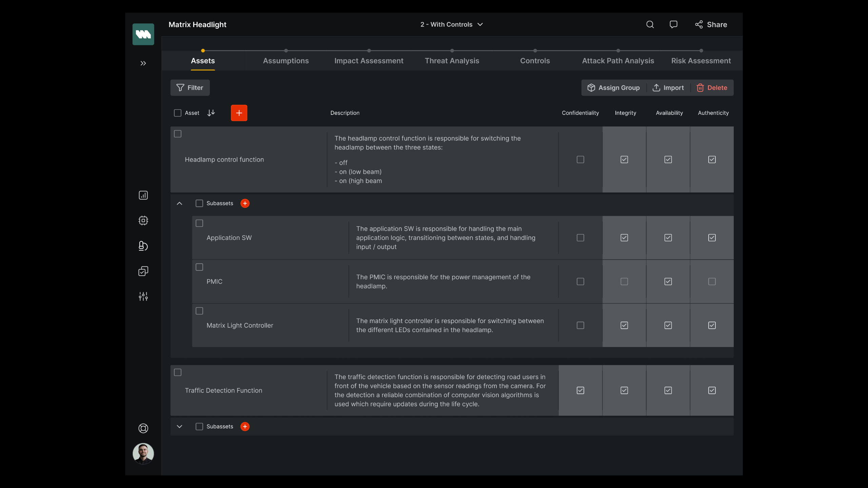This screenshot has width=868, height=488.
Task: Collapse Headlamp control function subassets
Action: (x=179, y=203)
